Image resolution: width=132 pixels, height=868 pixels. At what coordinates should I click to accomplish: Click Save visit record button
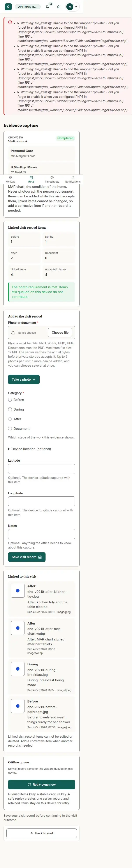point(27,557)
